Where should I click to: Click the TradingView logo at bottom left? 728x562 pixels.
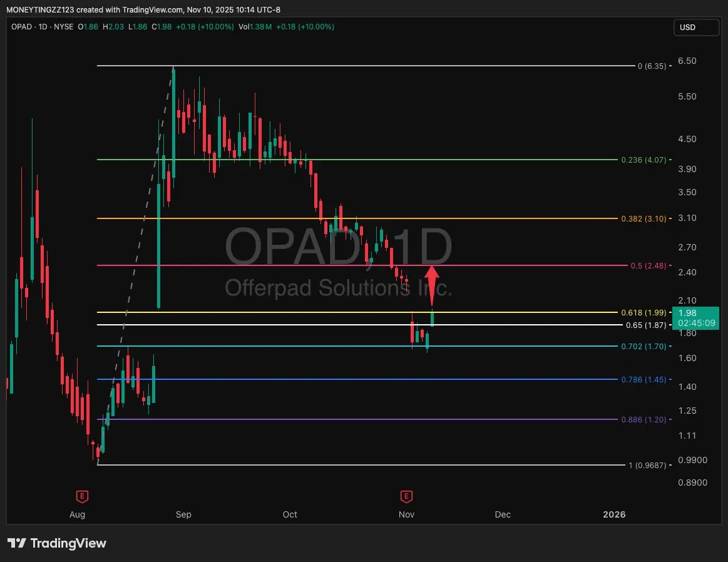click(57, 543)
